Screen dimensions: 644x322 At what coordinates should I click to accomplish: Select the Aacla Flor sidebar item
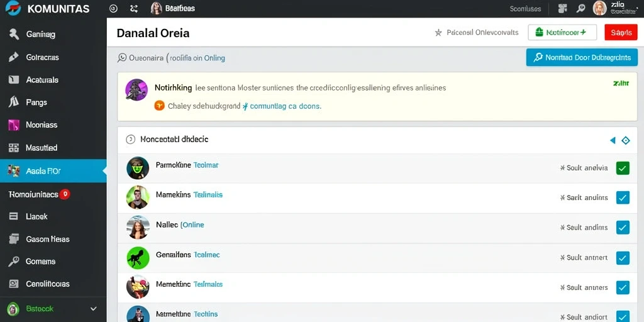point(53,171)
